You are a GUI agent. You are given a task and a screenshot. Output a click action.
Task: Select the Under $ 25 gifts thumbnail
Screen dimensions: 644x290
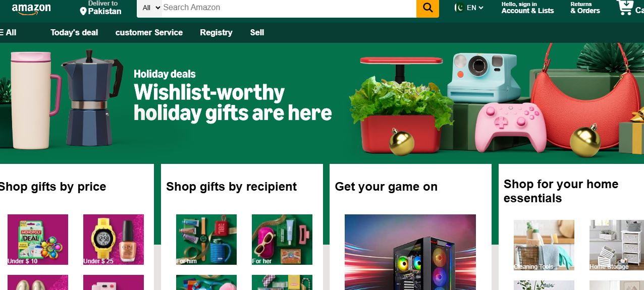coord(114,240)
